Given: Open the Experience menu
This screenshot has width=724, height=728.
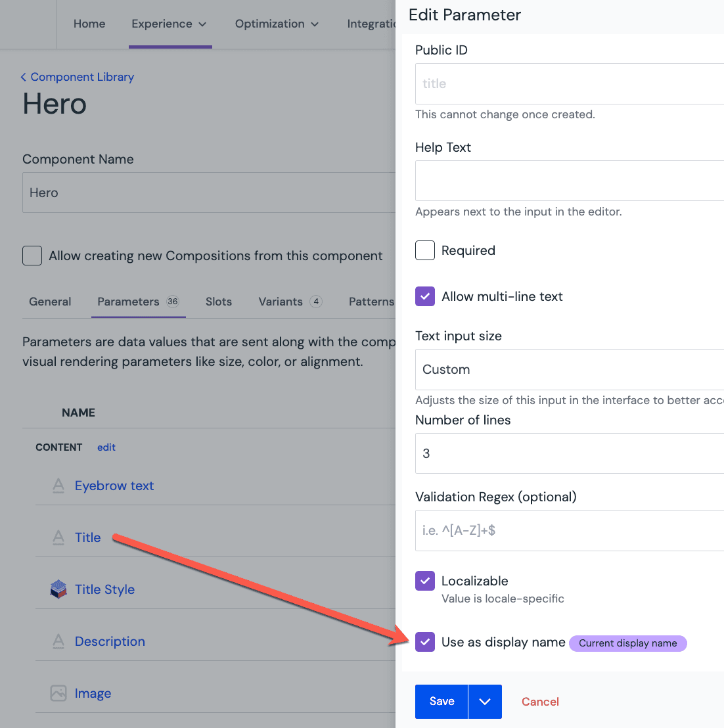Looking at the screenshot, I should click(169, 24).
